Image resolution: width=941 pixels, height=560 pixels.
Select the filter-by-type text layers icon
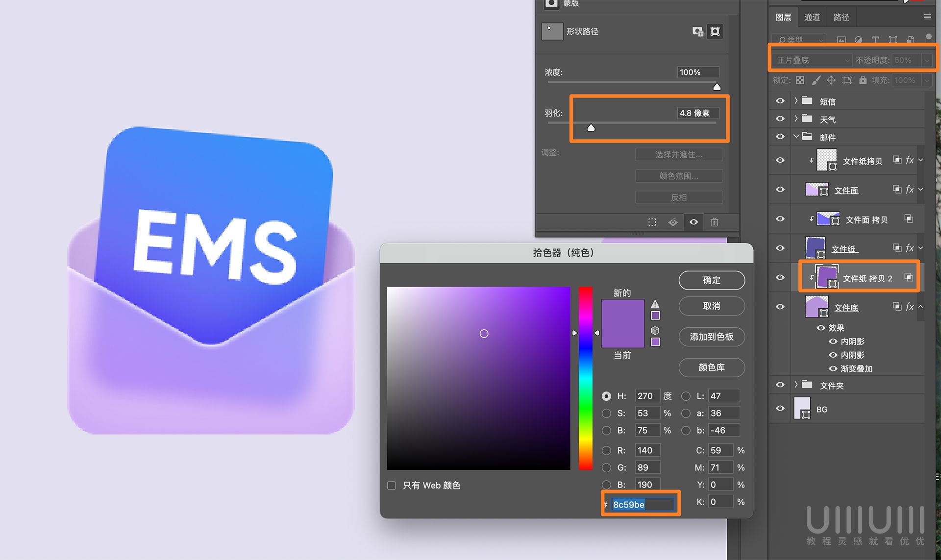(x=876, y=40)
